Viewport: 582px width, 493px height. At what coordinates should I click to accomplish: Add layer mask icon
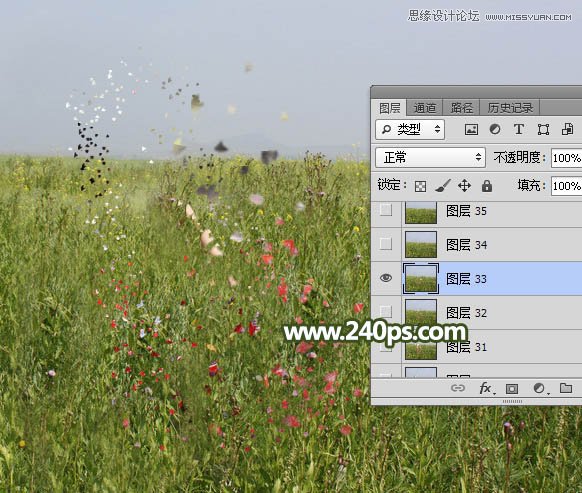coord(512,389)
